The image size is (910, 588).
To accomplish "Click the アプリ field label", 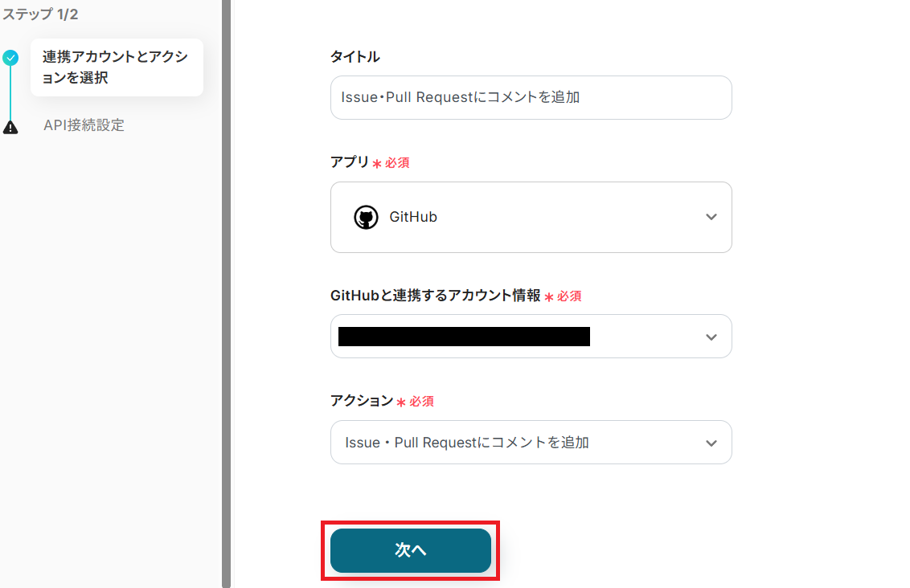I will [349, 162].
